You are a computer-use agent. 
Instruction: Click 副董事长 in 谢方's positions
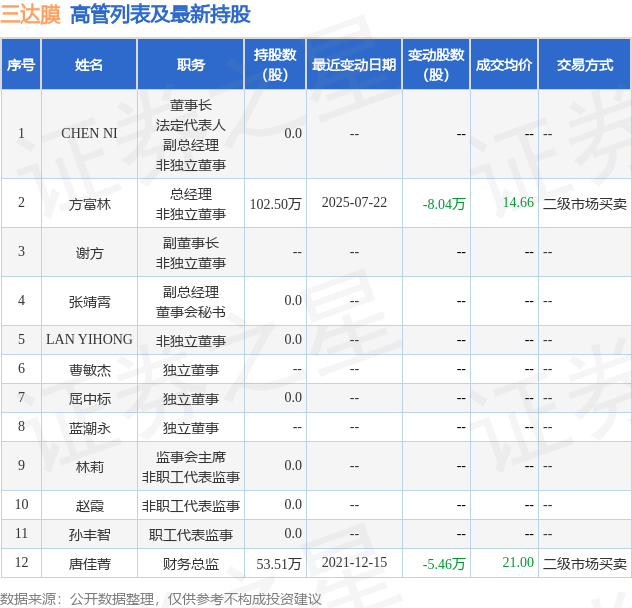click(x=191, y=243)
